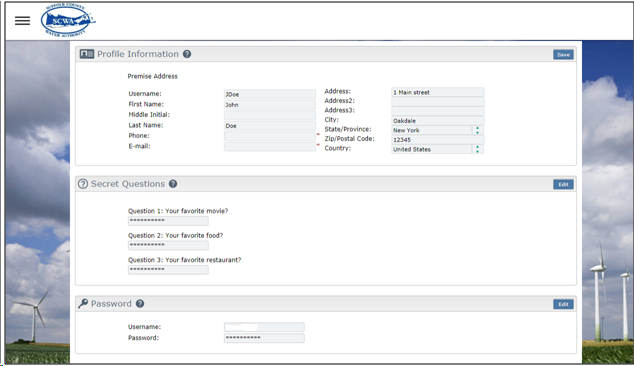Click the Secret Questions circle icon
Screen dimensions: 634x366
coord(83,184)
